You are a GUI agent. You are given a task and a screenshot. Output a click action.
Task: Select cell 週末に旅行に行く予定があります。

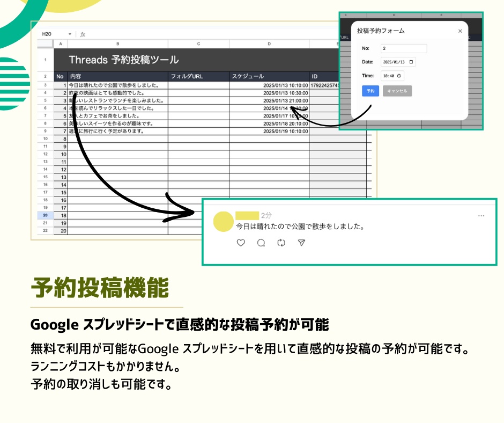117,132
